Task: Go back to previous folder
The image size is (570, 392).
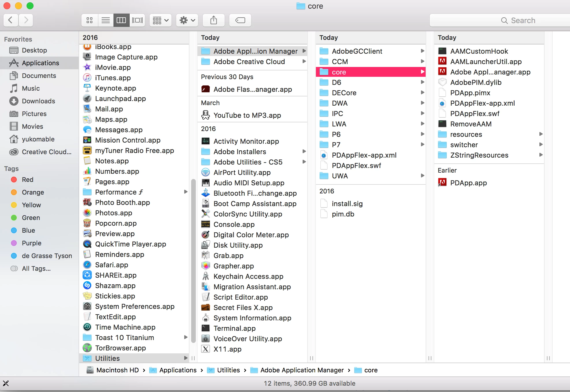Action: 11,20
